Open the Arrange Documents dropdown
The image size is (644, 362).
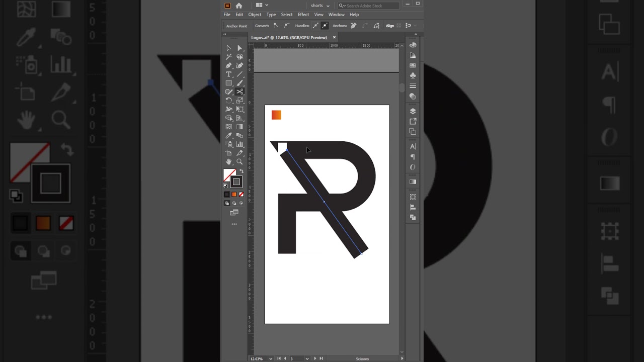coord(262,6)
